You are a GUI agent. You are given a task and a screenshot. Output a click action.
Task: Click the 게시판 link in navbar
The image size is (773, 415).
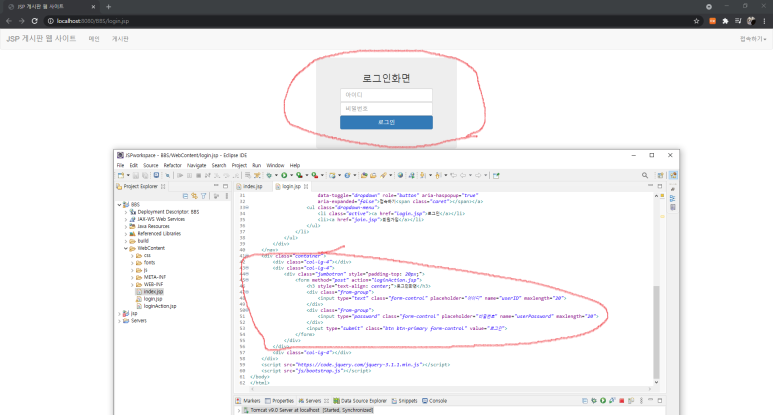pos(120,39)
